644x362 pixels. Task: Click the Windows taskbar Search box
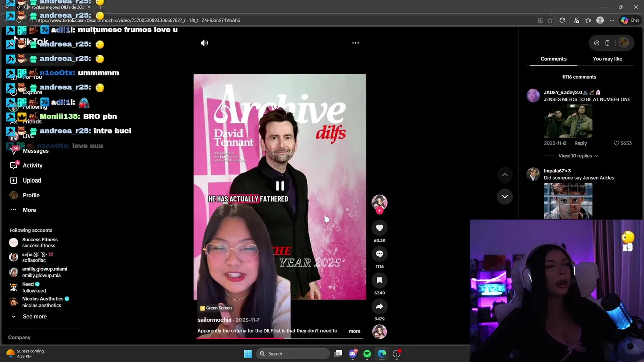(x=293, y=354)
